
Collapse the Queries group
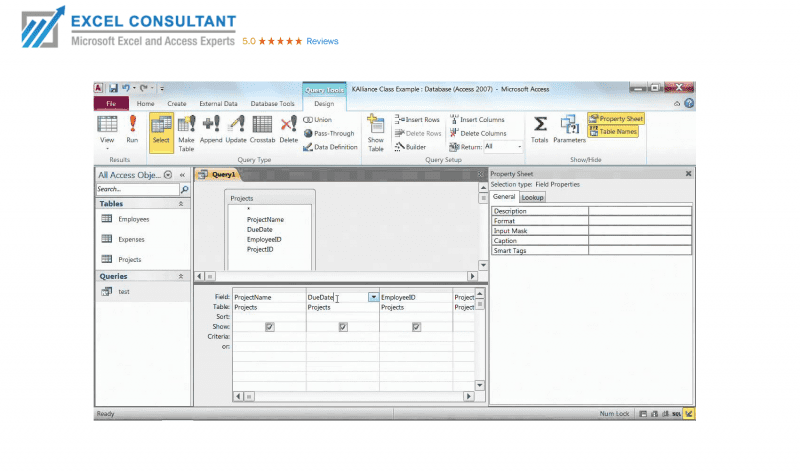tap(181, 276)
